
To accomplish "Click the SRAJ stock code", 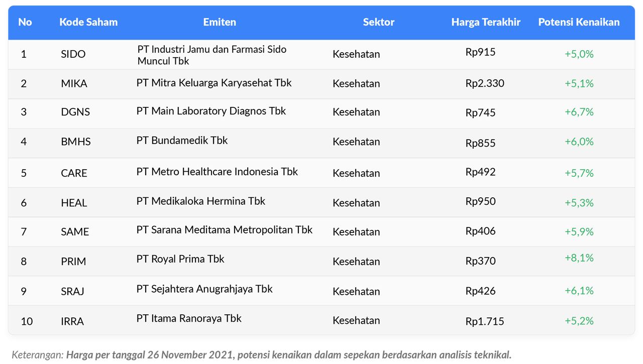I will coord(72,291).
